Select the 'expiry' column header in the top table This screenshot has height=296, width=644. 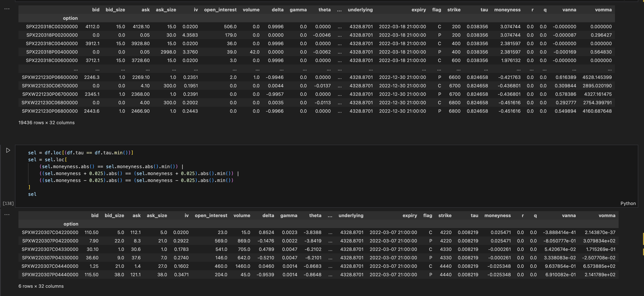tap(419, 10)
